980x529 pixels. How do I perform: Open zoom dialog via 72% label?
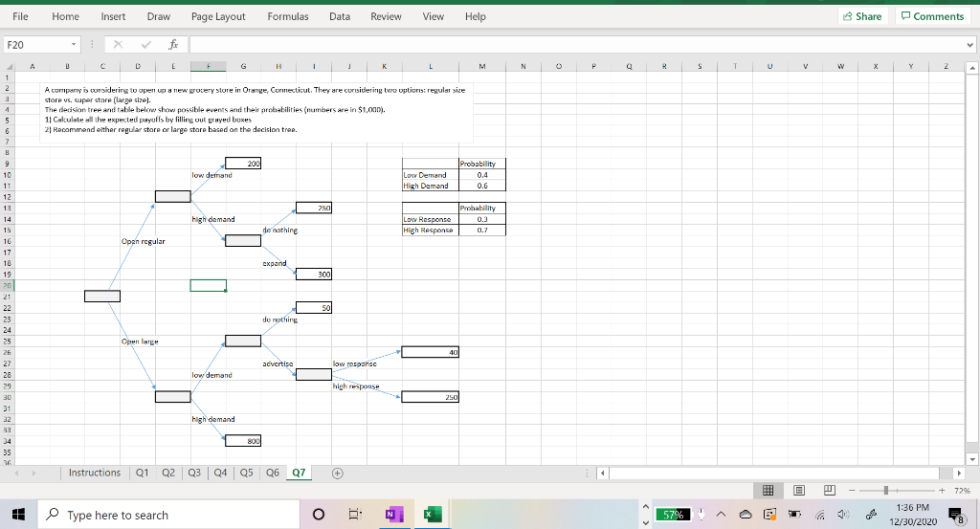tap(963, 491)
